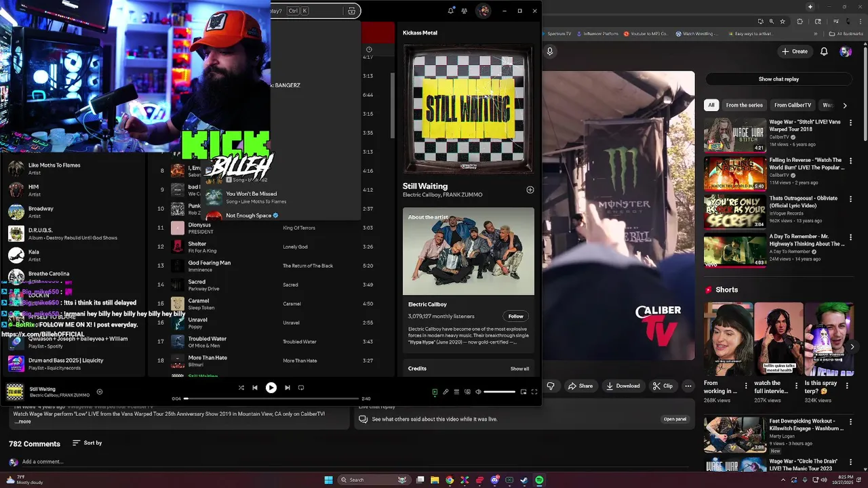The width and height of the screenshot is (868, 488).
Task: Open Spotify Friend Activity icon
Action: point(465,11)
